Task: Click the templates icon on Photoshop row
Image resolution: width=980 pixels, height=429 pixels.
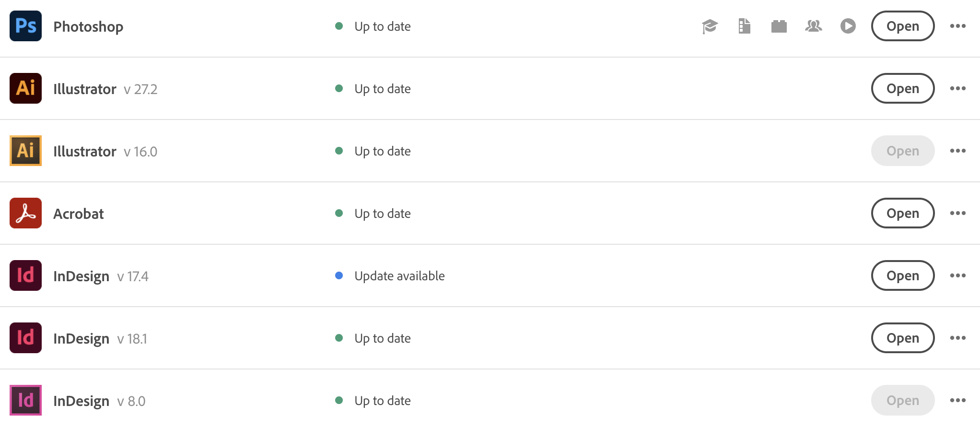Action: pyautogui.click(x=745, y=26)
